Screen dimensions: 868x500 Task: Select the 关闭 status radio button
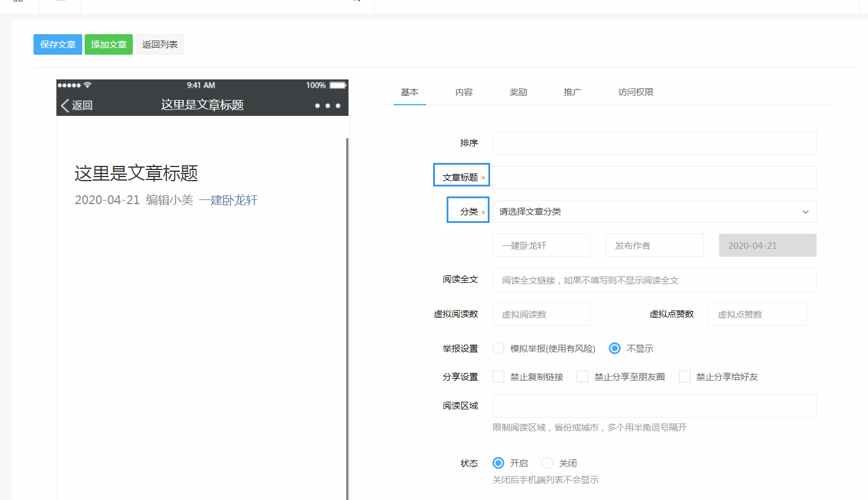(x=547, y=464)
